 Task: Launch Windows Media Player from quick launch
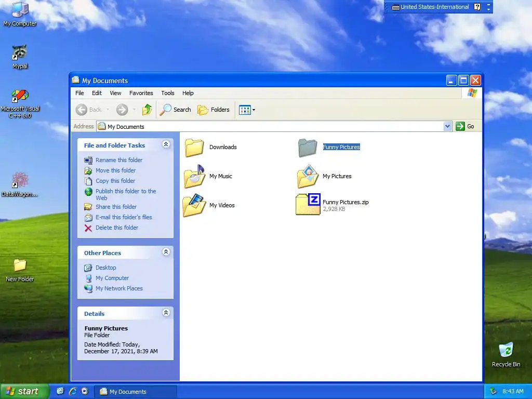(85, 391)
